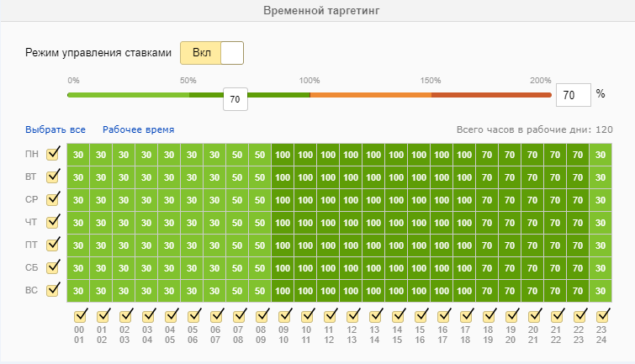This screenshot has height=364, width=635.
Task: Toggle the 11-12 hour column checkbox
Action: (x=330, y=315)
